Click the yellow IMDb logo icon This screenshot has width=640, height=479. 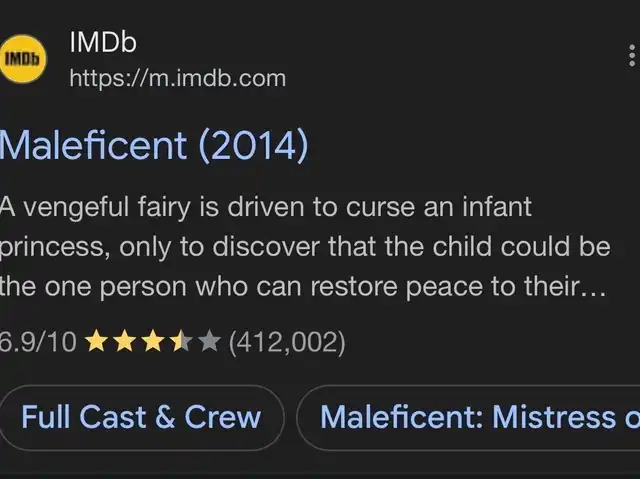(x=23, y=59)
